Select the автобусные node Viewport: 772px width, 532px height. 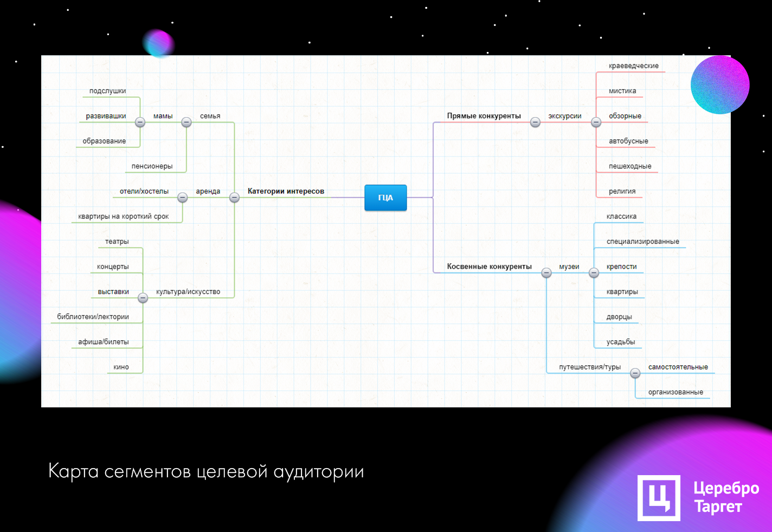pyautogui.click(x=628, y=141)
